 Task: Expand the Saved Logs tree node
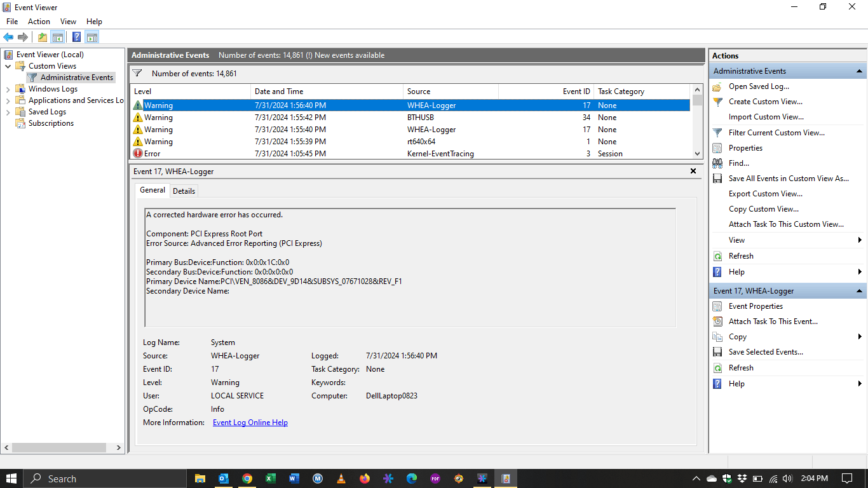pyautogui.click(x=8, y=112)
